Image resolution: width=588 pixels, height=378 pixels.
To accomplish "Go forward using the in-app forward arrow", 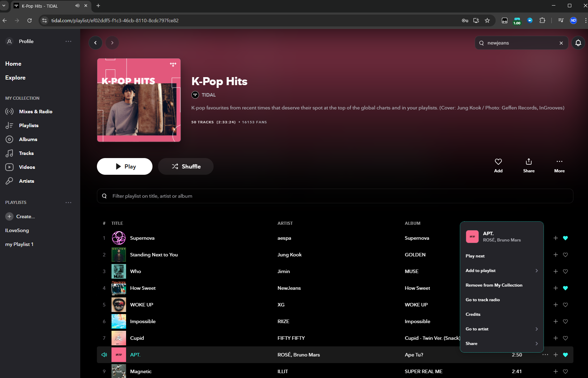I will point(112,43).
